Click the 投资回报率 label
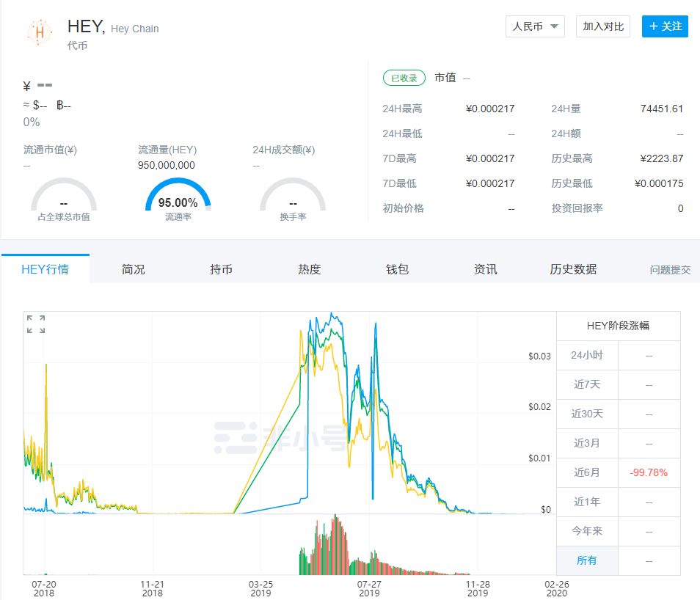 577,208
